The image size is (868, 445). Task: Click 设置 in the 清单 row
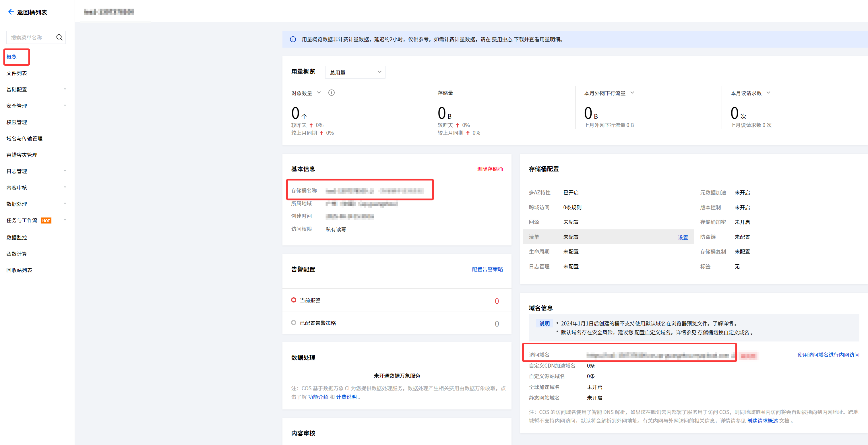pyautogui.click(x=683, y=237)
